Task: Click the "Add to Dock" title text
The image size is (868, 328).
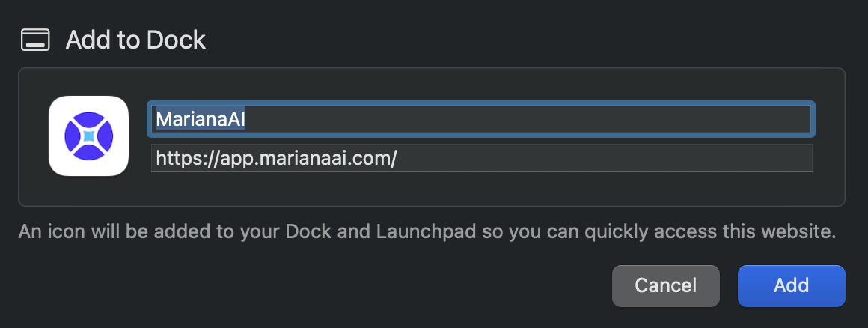Action: (135, 40)
